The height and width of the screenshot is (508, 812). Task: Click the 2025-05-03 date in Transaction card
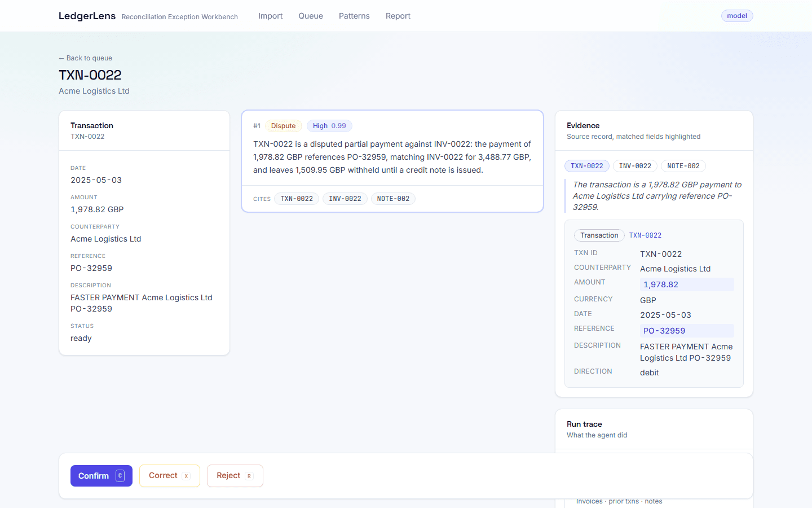[96, 180]
